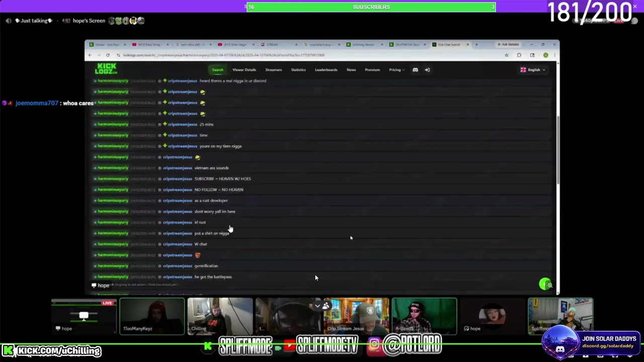Click message 'as a rust developer'
This screenshot has height=362, width=644.
(211, 201)
